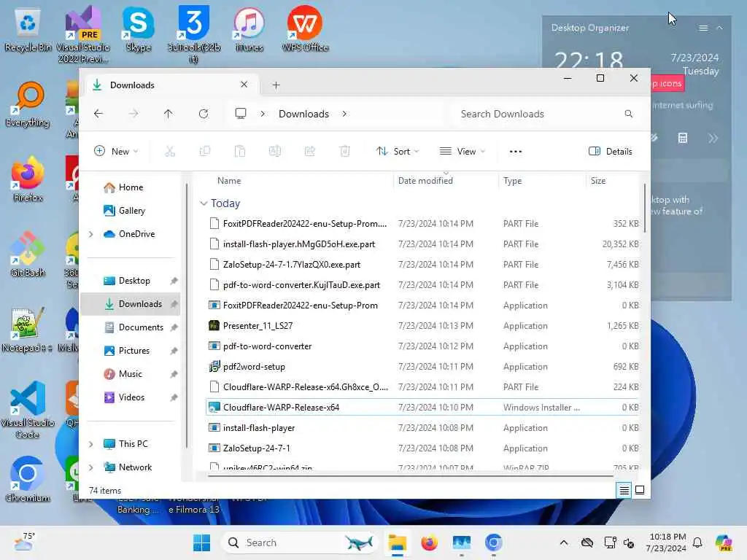The width and height of the screenshot is (747, 560).
Task: Switch to details list view icon
Action: click(624, 490)
